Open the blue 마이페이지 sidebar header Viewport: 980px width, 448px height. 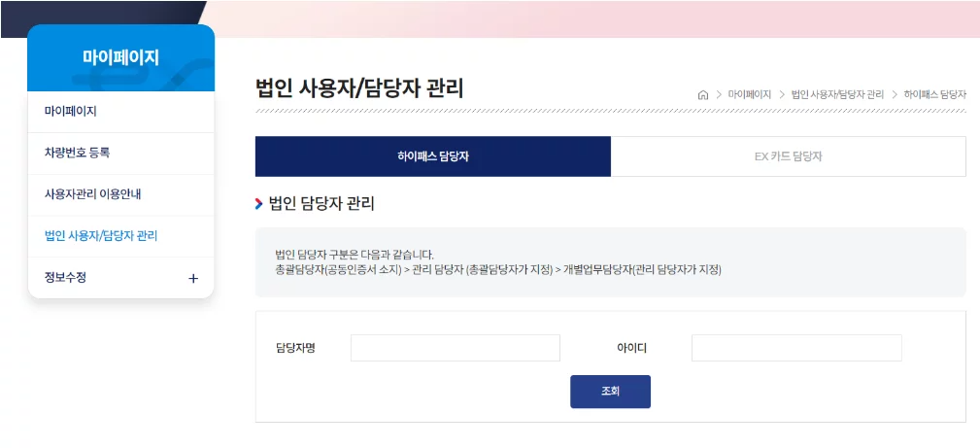121,57
